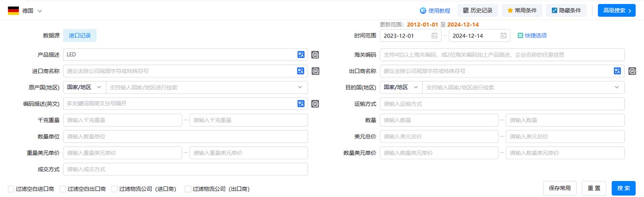This screenshot has width=644, height=197.
Task: Click the search-list icon beside 进口商名称
Action: (315, 71)
